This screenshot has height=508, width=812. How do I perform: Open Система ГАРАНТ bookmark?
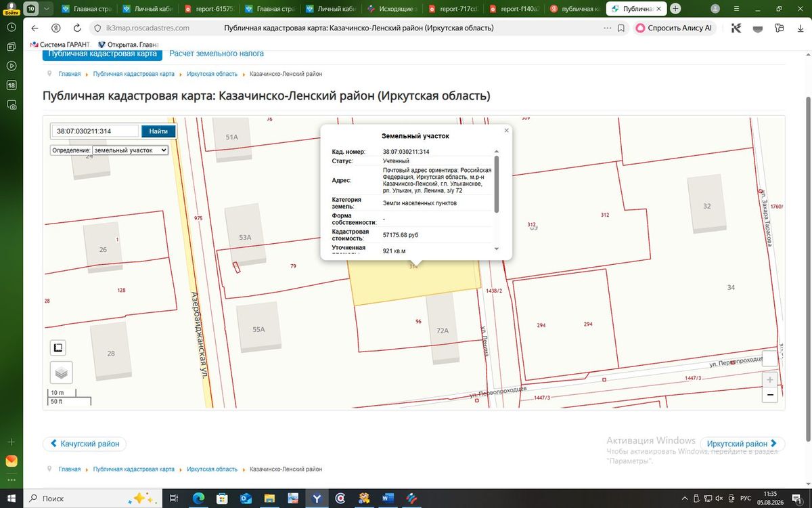pos(60,44)
